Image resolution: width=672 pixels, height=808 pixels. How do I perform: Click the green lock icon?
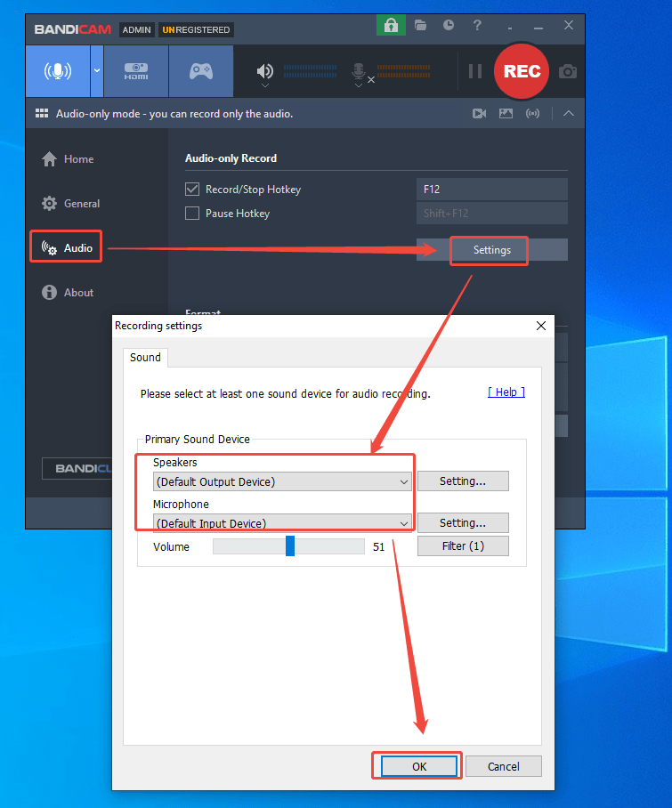391,25
